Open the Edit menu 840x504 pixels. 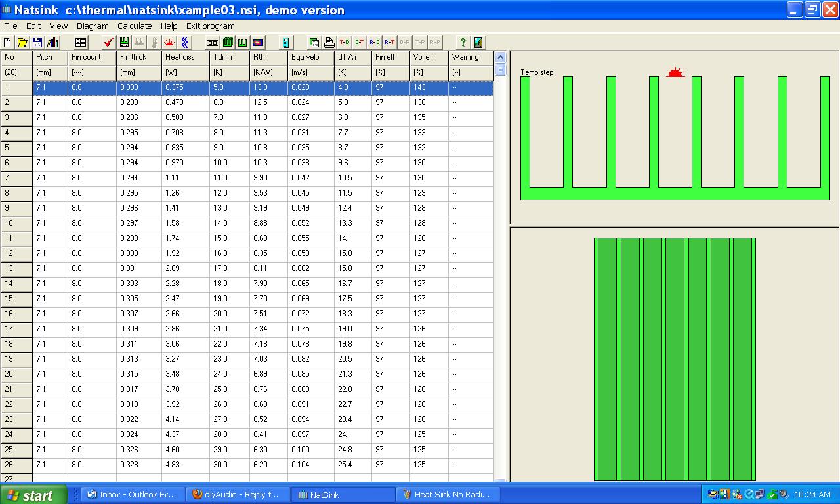click(x=33, y=26)
